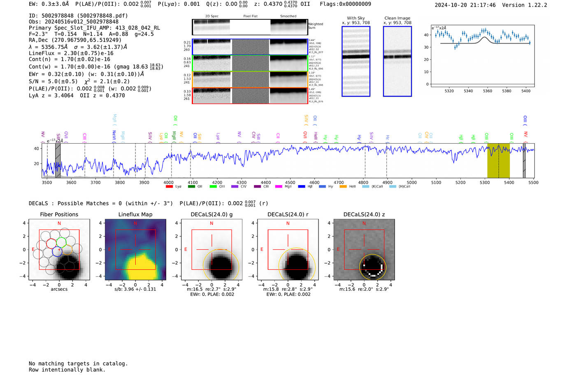Select the (H)CaII legend swatch
The width and height of the screenshot is (576, 392).
tap(393, 187)
